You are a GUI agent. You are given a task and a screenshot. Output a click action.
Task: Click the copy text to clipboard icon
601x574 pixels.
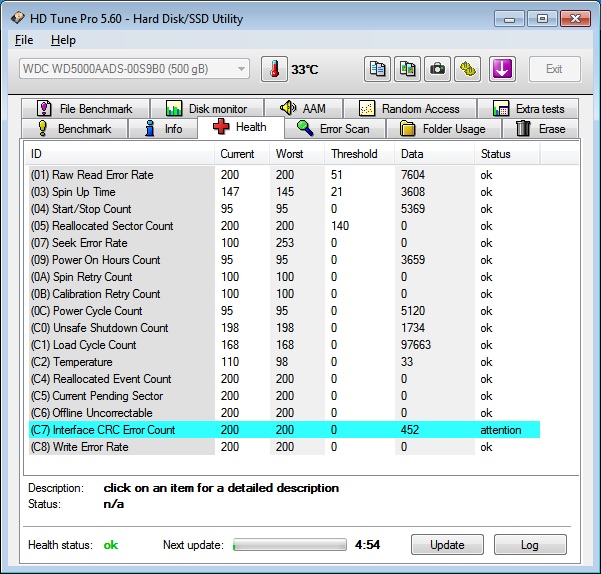point(378,69)
